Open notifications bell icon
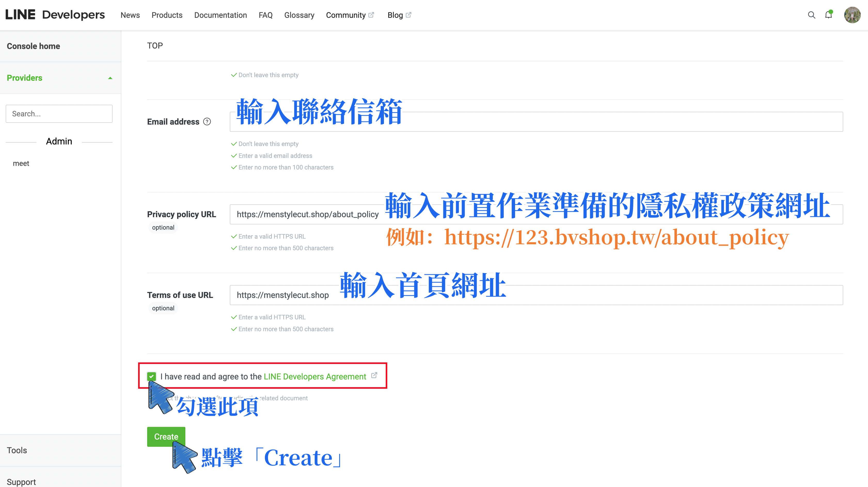Screen dimensions: 868x487 click(828, 15)
